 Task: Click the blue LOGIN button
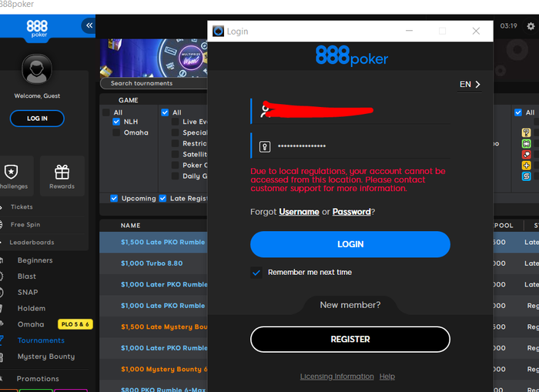[x=350, y=244]
